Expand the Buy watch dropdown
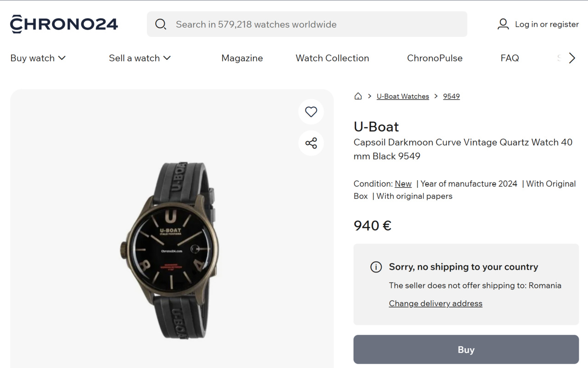Viewport: 588px width, 368px height. click(38, 58)
